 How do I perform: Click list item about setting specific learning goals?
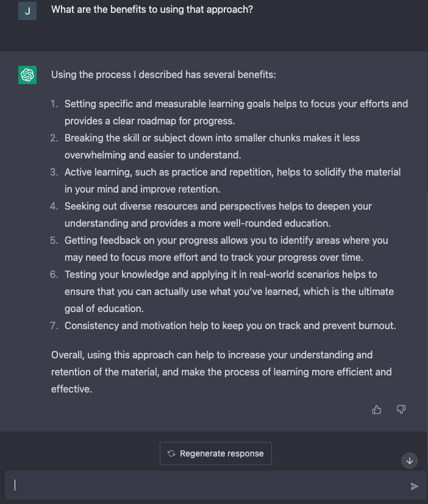(236, 112)
